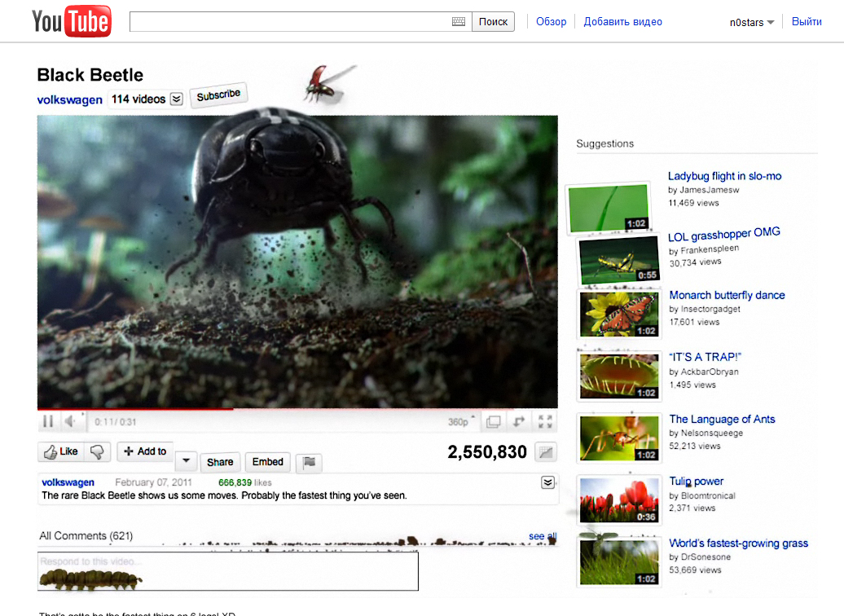Open World's fastest-growing grass title link
This screenshot has height=616, width=844.
(738, 543)
